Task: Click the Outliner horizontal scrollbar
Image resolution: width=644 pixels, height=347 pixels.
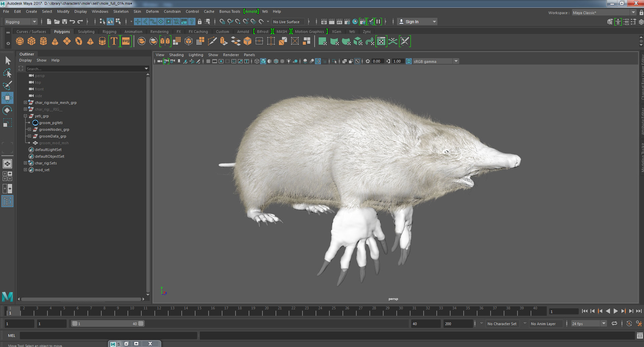Action: [81, 299]
